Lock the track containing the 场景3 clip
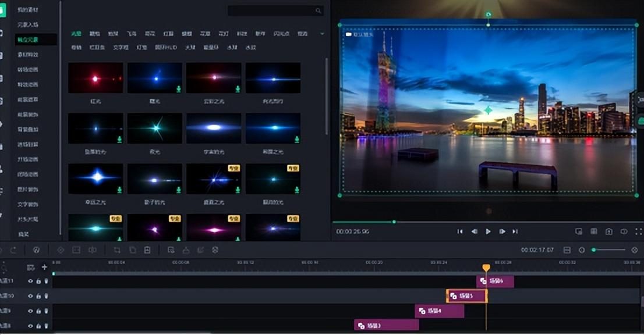Viewport: 644px width, 335px height. [x=38, y=326]
